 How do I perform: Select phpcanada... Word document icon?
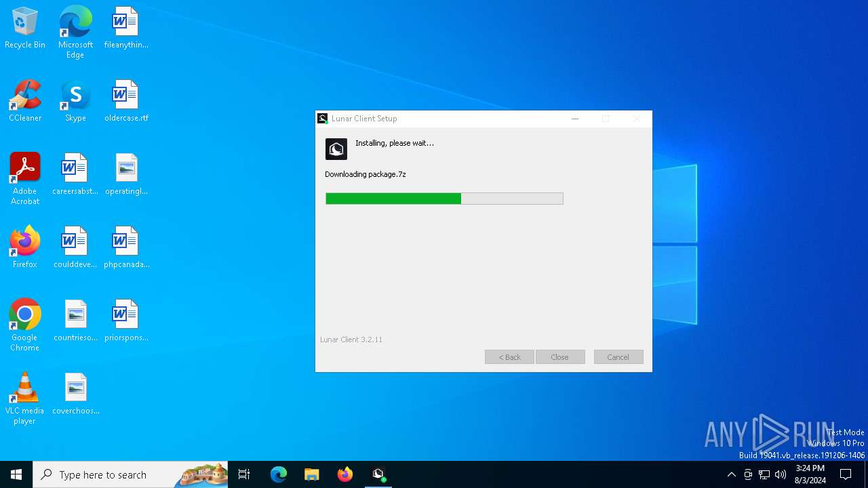pyautogui.click(x=126, y=247)
